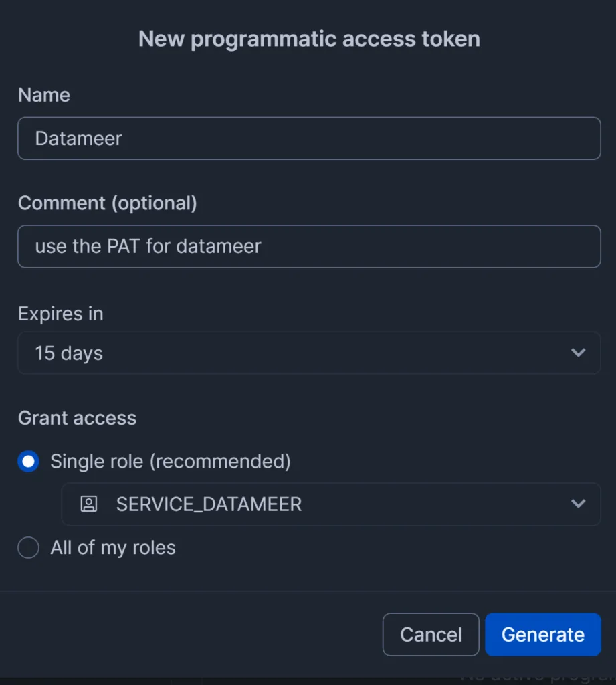Screen dimensions: 616x685
Task: Click the 'Expires in' label
Action: pos(61,314)
